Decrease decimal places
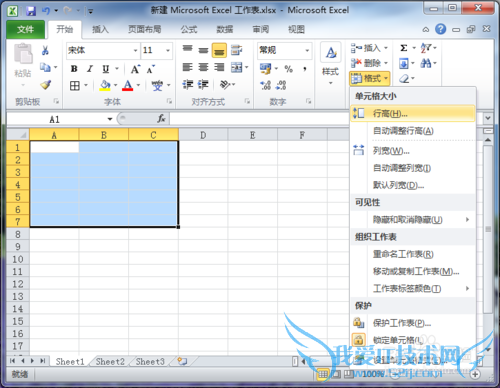 coord(281,85)
